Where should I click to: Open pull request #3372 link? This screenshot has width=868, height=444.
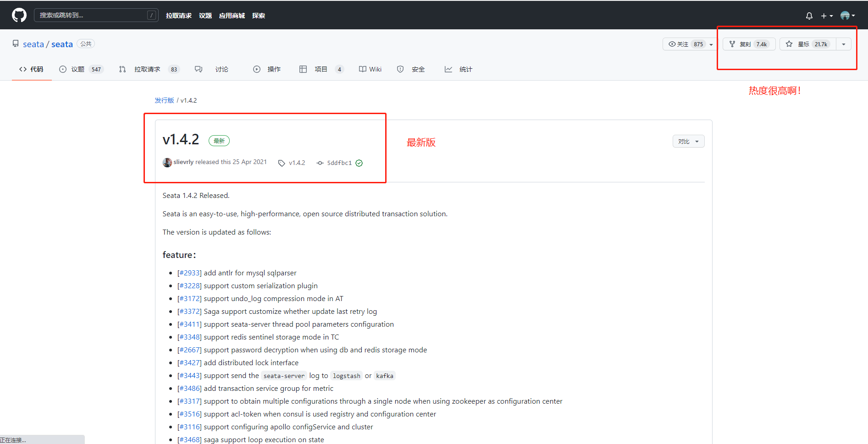coord(189,312)
